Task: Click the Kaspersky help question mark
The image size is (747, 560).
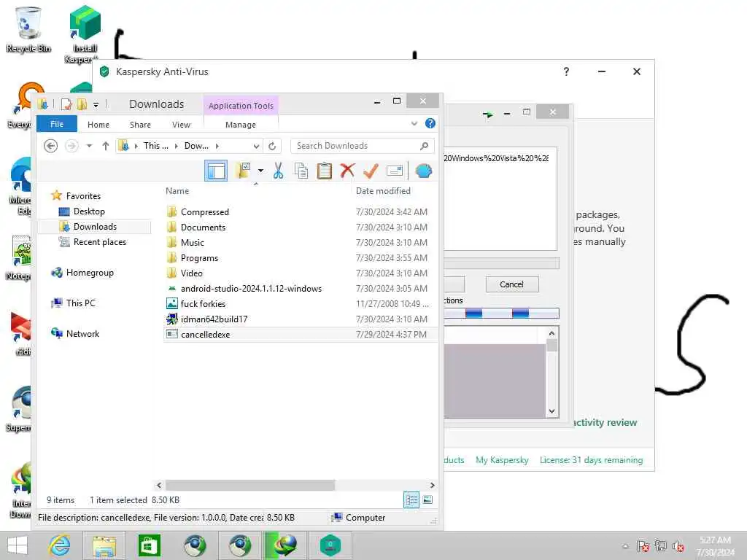Action: 566,71
